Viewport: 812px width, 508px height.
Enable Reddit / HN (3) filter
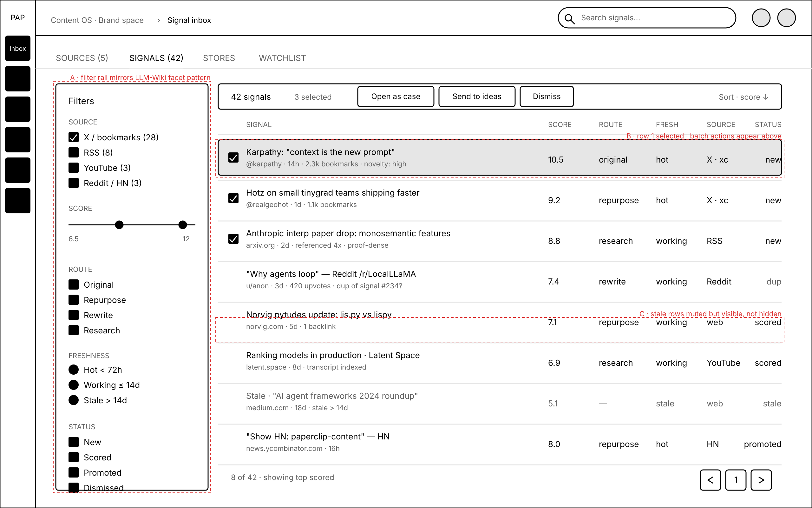point(74,183)
